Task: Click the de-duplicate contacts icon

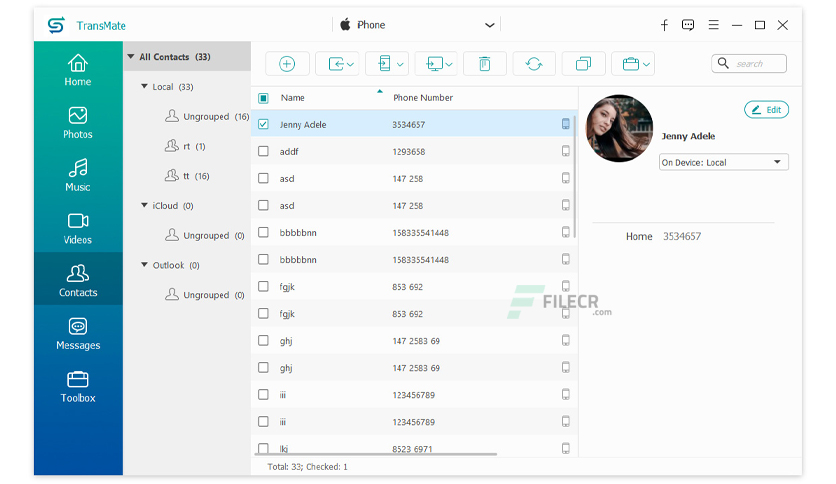Action: tap(583, 64)
